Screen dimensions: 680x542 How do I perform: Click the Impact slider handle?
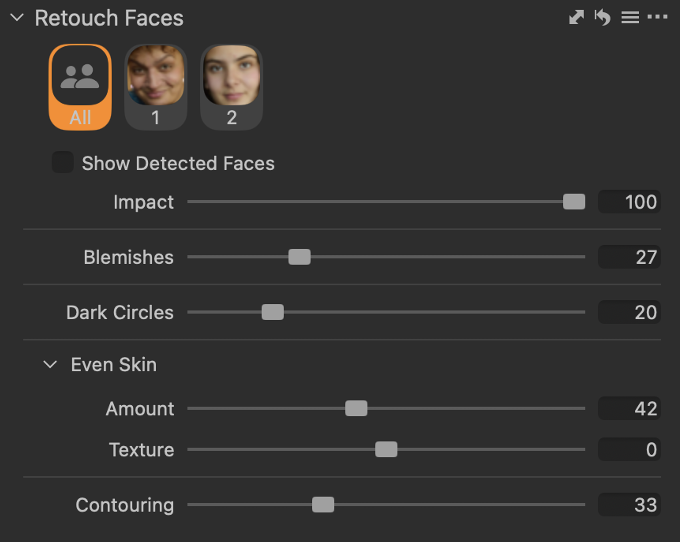pyautogui.click(x=574, y=202)
